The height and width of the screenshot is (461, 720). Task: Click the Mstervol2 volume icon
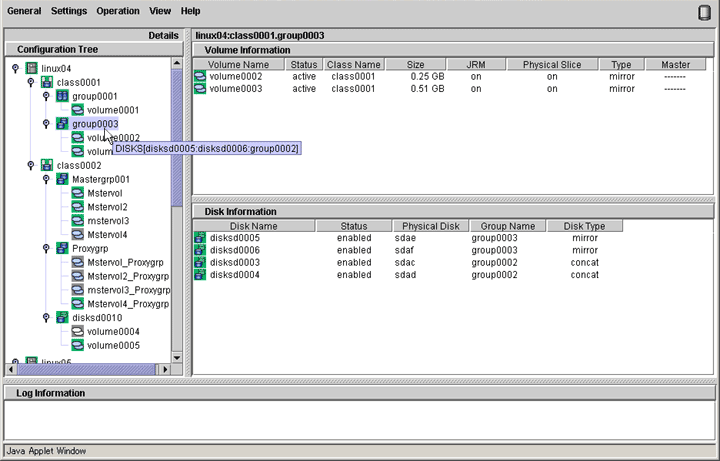78,207
